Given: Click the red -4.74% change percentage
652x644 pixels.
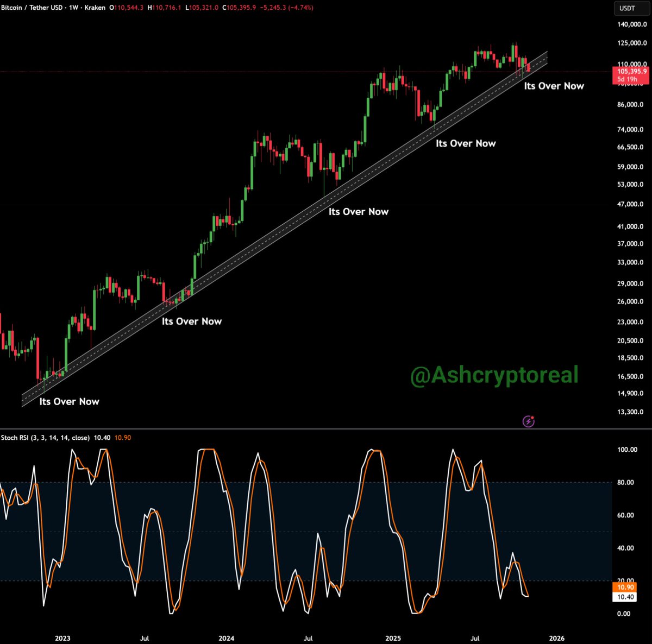Looking at the screenshot, I should [302, 8].
